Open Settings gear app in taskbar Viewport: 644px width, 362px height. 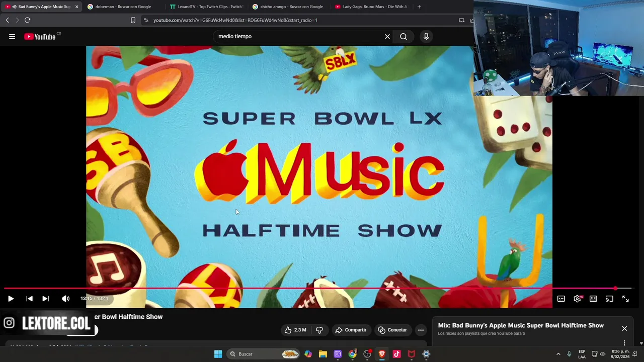point(426,354)
